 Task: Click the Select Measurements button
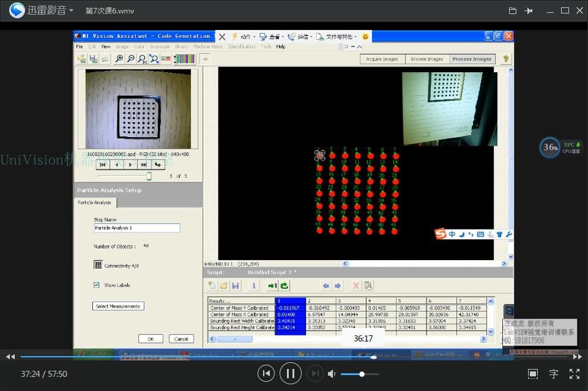coord(117,307)
